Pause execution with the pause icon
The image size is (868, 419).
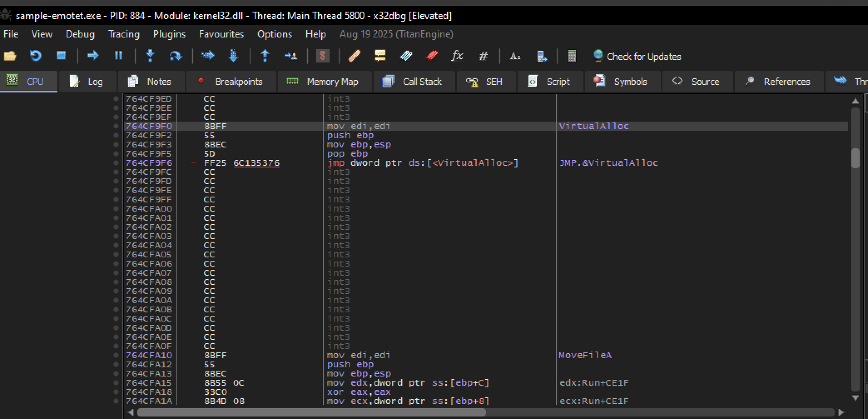coord(119,55)
